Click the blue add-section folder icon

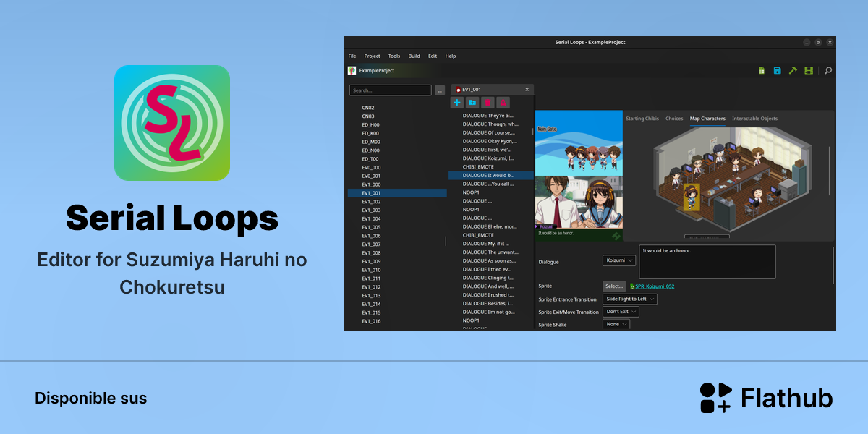click(x=472, y=103)
